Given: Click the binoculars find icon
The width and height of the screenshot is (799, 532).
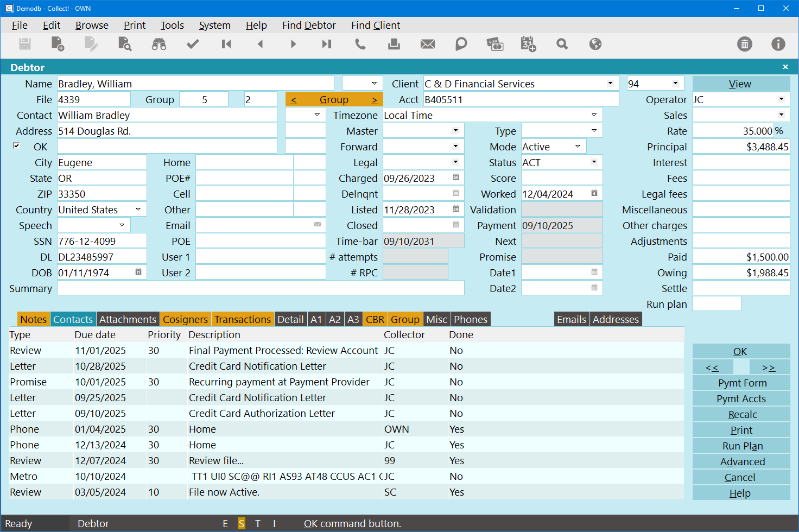Looking at the screenshot, I should click(159, 44).
